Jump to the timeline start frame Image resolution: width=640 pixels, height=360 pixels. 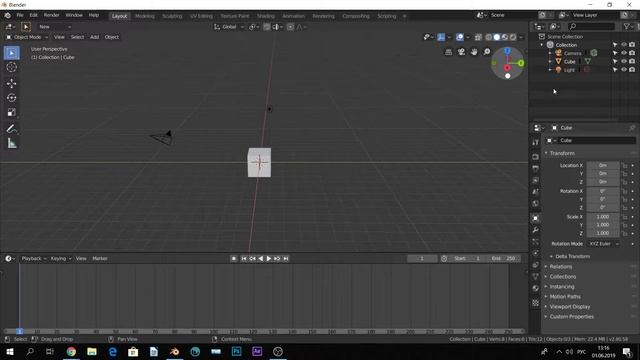(x=244, y=258)
